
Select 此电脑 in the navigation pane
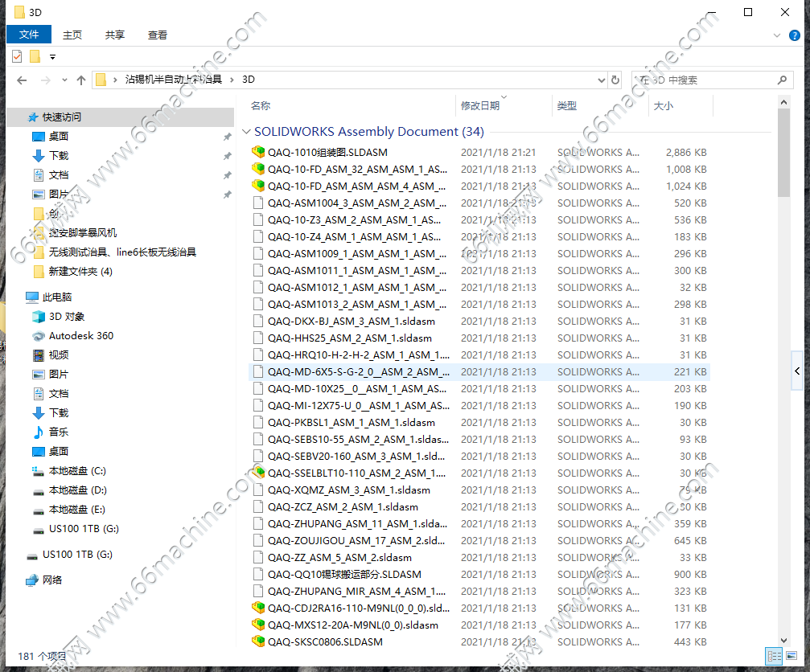pos(57,297)
